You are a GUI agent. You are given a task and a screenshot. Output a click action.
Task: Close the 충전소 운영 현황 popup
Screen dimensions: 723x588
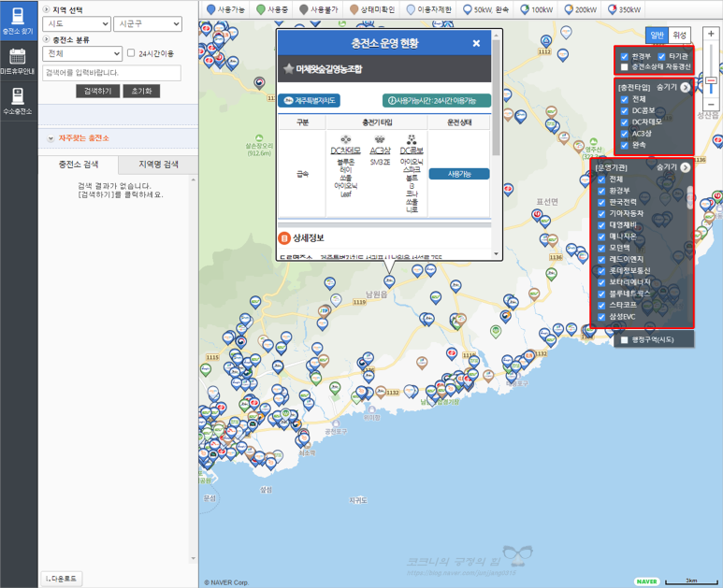(476, 43)
